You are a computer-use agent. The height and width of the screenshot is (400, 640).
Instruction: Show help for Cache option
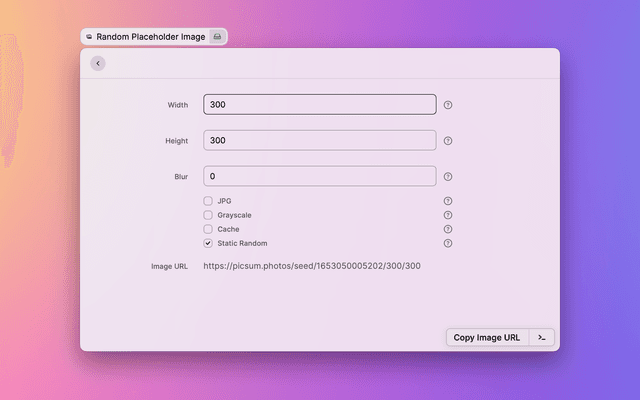point(448,229)
